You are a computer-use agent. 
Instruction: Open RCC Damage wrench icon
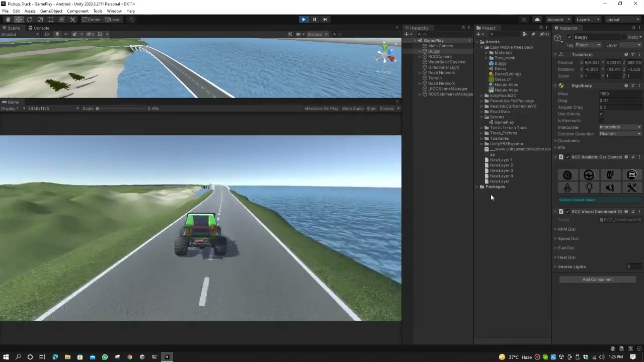pyautogui.click(x=632, y=188)
